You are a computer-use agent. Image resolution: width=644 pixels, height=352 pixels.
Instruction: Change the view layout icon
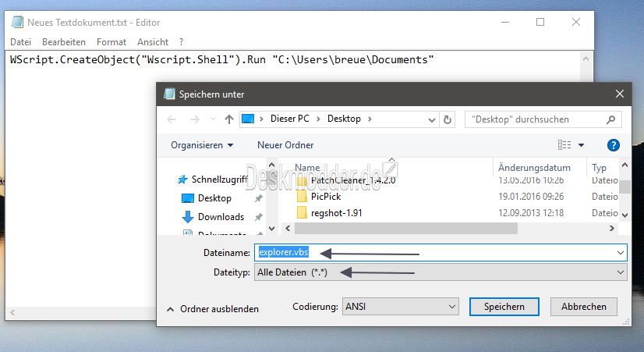564,144
